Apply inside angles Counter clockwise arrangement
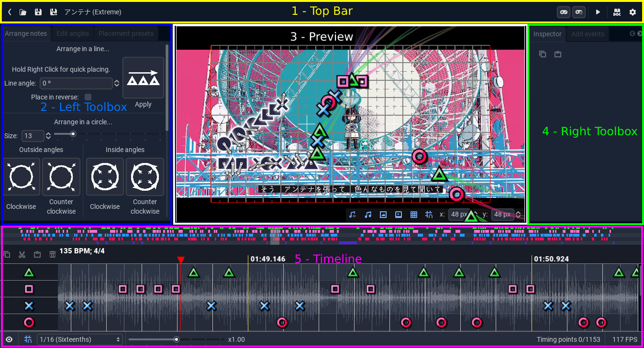The image size is (644, 348). [x=145, y=177]
